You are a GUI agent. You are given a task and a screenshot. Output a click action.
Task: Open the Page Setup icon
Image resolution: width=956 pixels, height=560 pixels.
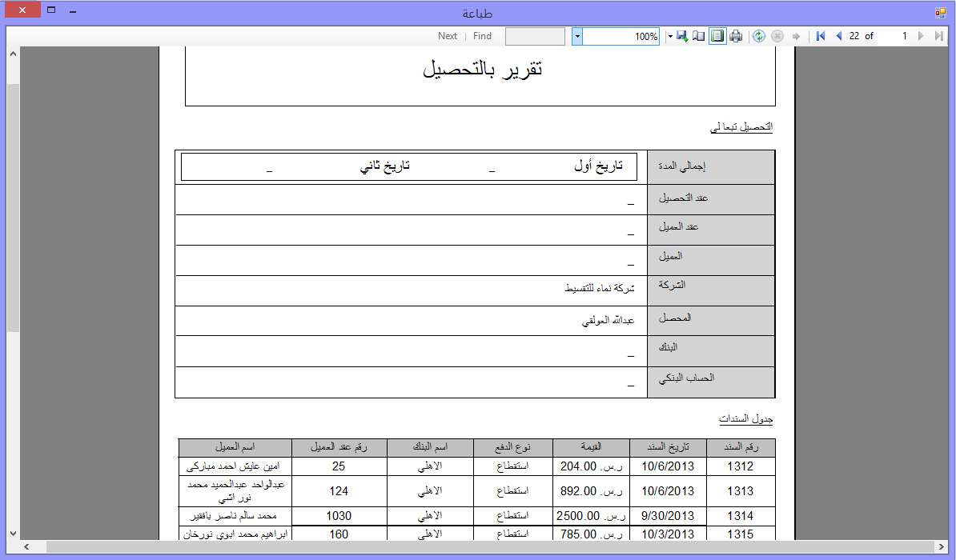699,36
